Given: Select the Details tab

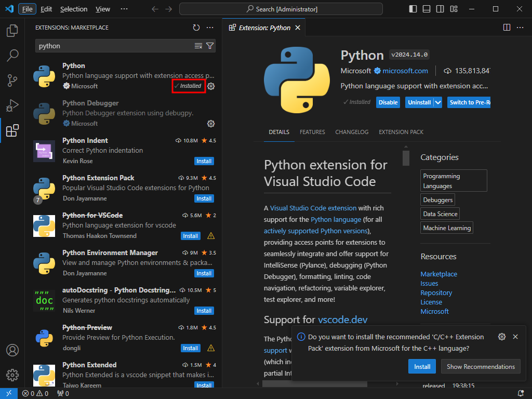Looking at the screenshot, I should click(279, 132).
